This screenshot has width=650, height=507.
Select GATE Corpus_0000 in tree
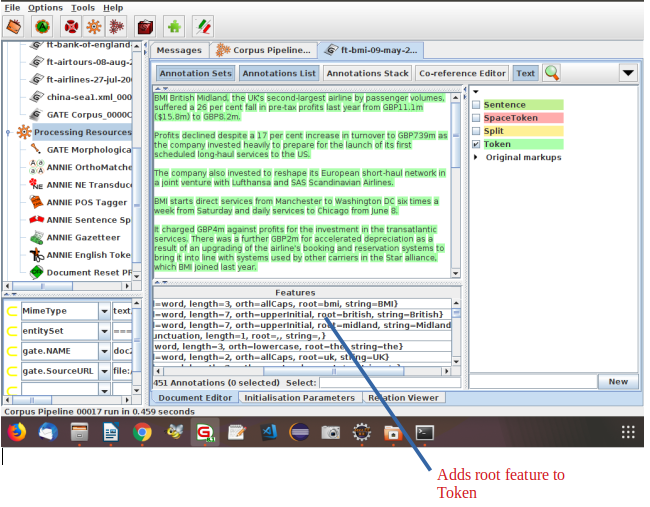(81, 115)
